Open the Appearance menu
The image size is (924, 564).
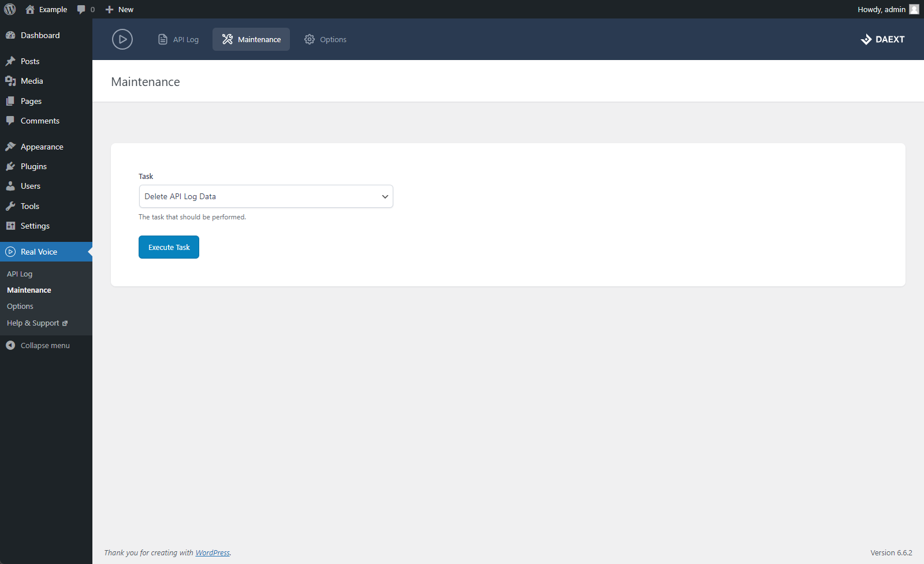46,147
